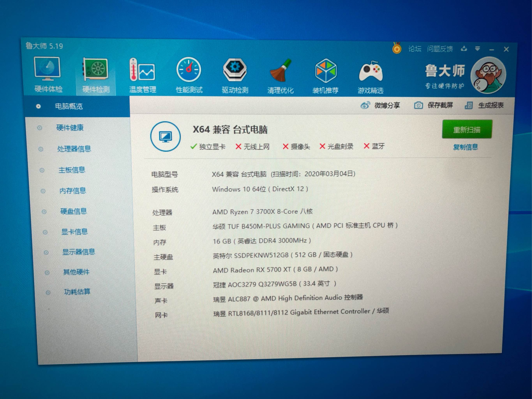Open 显卡信息 sidebar item
The width and height of the screenshot is (532, 399).
(74, 232)
